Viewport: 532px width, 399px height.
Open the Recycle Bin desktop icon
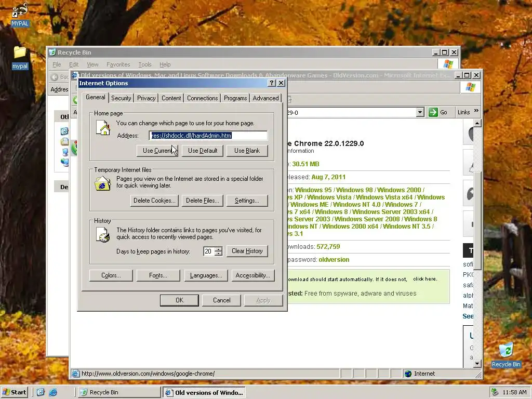[x=506, y=354]
